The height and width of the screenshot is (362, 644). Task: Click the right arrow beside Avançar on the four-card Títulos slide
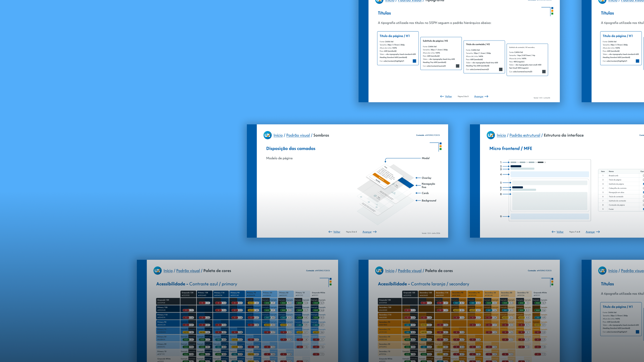[x=486, y=97]
